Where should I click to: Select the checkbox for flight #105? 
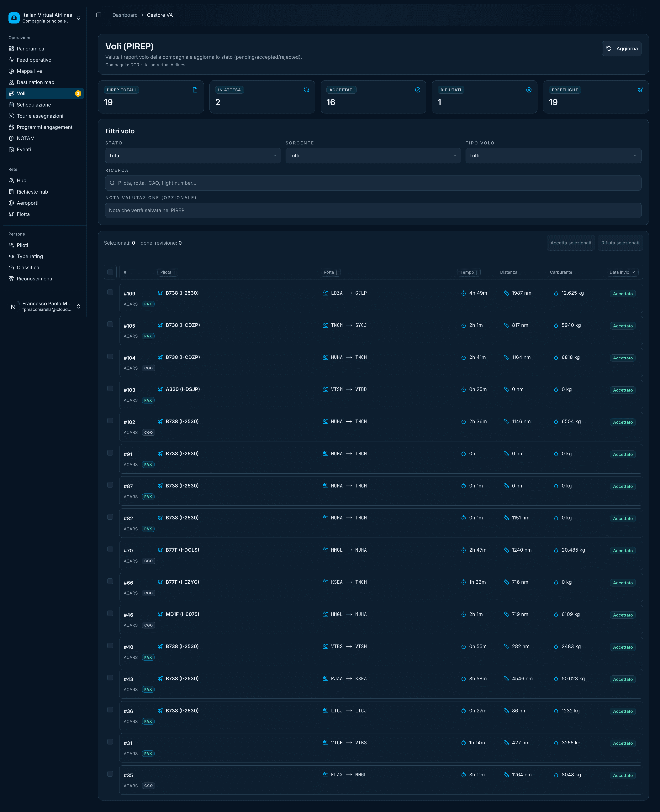[110, 325]
